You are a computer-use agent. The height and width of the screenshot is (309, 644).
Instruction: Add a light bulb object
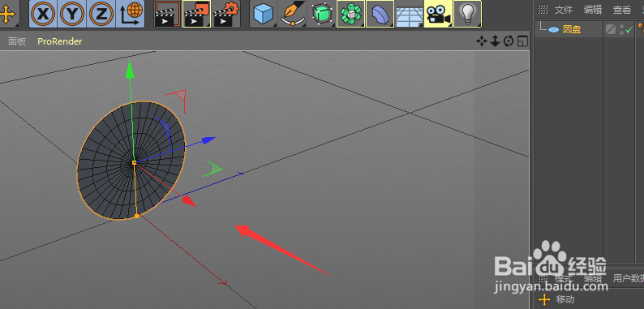pyautogui.click(x=467, y=14)
